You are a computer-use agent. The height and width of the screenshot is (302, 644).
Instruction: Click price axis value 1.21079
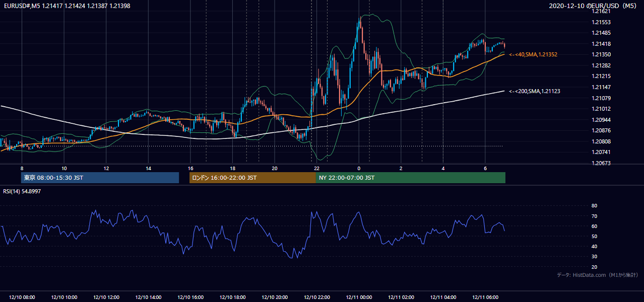[602, 98]
